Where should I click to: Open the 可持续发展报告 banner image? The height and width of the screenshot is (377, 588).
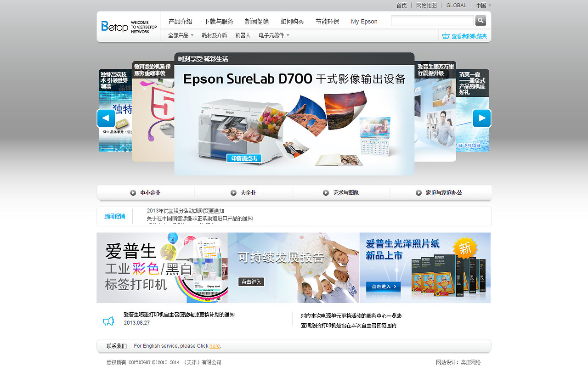tap(294, 268)
